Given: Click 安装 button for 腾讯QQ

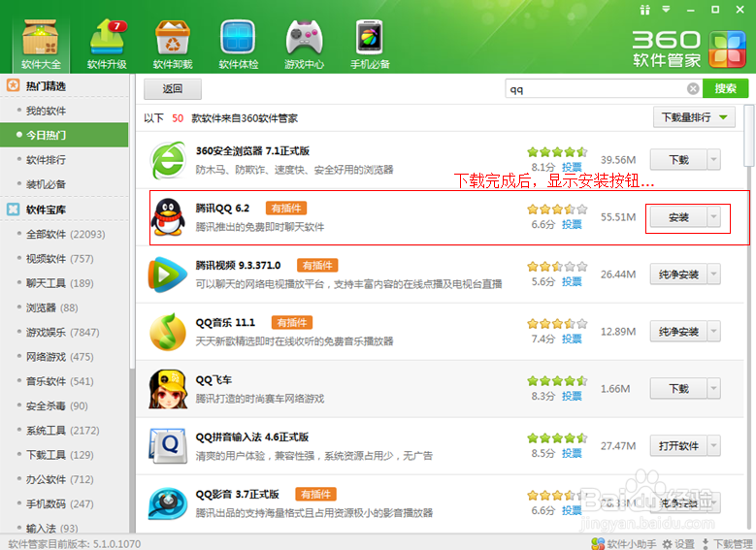Looking at the screenshot, I should tap(678, 217).
